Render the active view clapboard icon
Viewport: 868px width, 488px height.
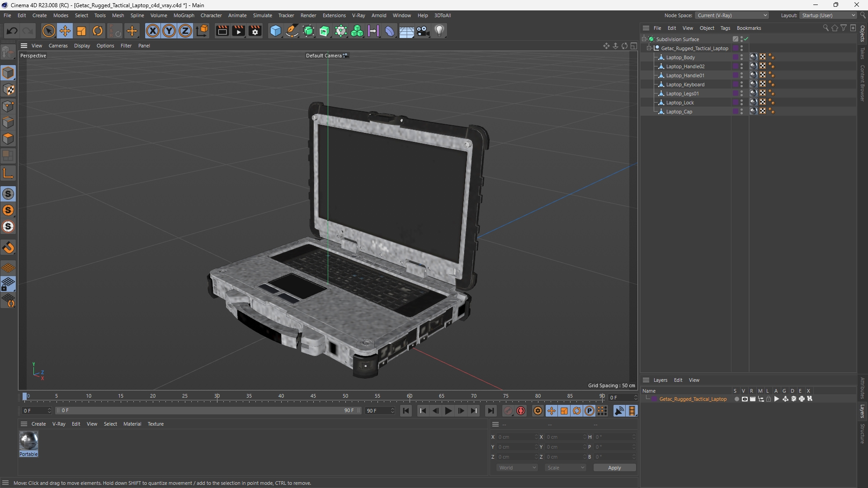pyautogui.click(x=222, y=31)
